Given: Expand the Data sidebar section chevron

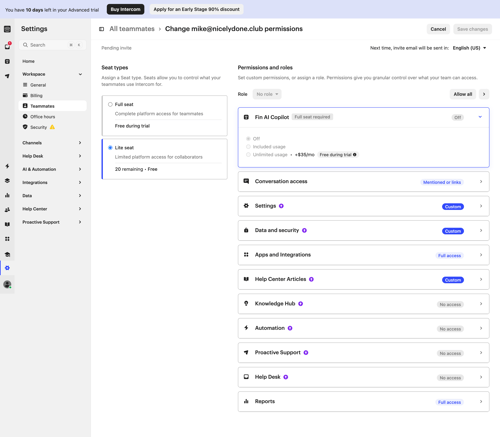Looking at the screenshot, I should [x=80, y=196].
